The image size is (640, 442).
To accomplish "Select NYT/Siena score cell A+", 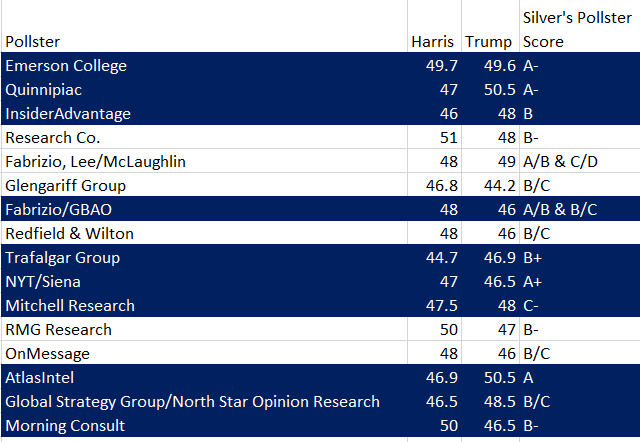I will pos(580,281).
